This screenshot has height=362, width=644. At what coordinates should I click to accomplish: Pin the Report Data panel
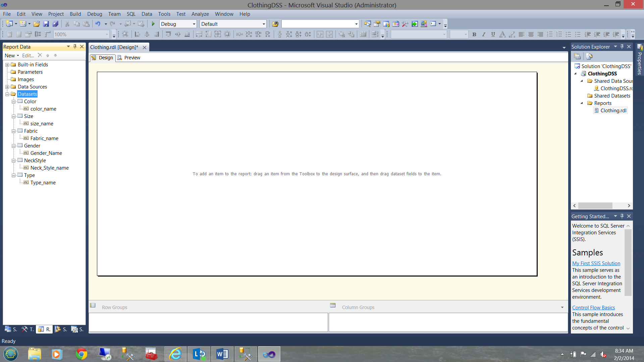coord(75,47)
